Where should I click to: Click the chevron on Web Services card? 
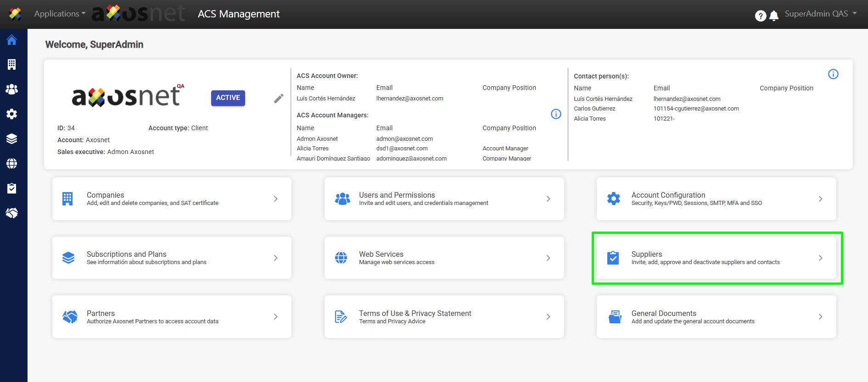(x=548, y=258)
